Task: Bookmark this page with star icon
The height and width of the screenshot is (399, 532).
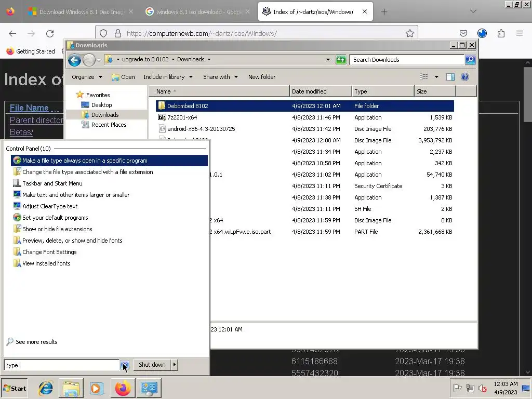Action: [410, 33]
